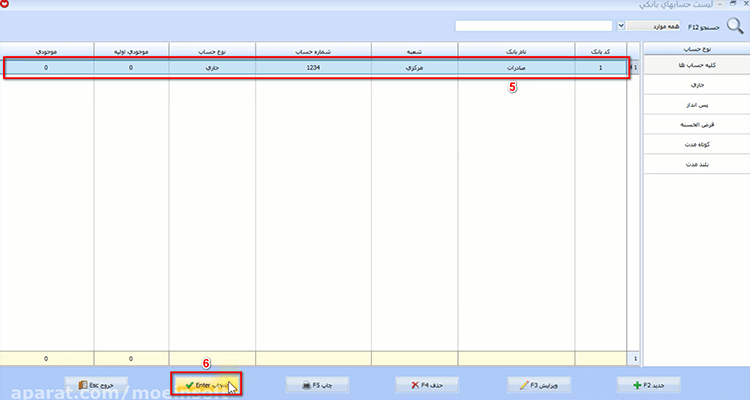
Task: Sort by شماره حساب column header
Action: (x=313, y=51)
